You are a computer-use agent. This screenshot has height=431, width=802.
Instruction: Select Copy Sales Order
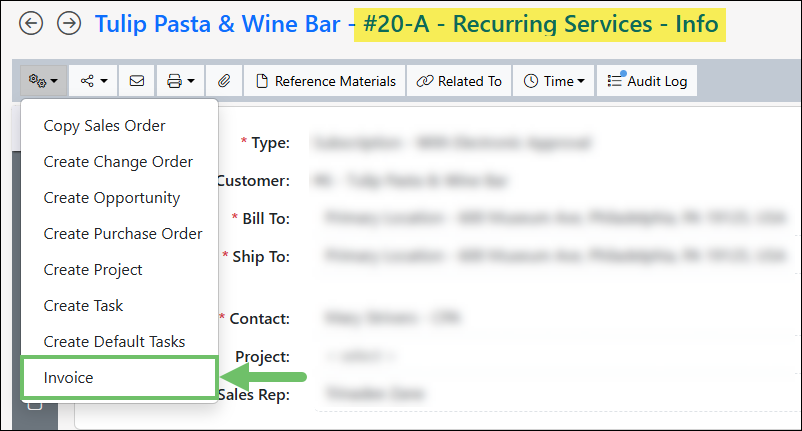(x=104, y=126)
